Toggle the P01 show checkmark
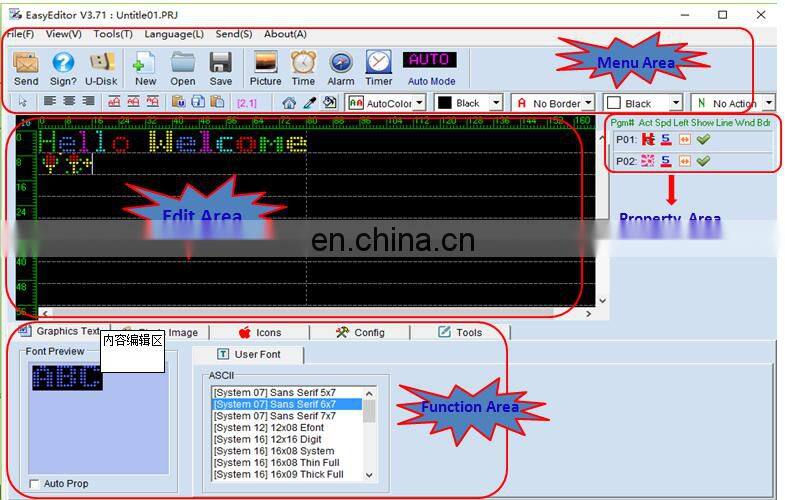The image size is (785, 500). pyautogui.click(x=703, y=139)
